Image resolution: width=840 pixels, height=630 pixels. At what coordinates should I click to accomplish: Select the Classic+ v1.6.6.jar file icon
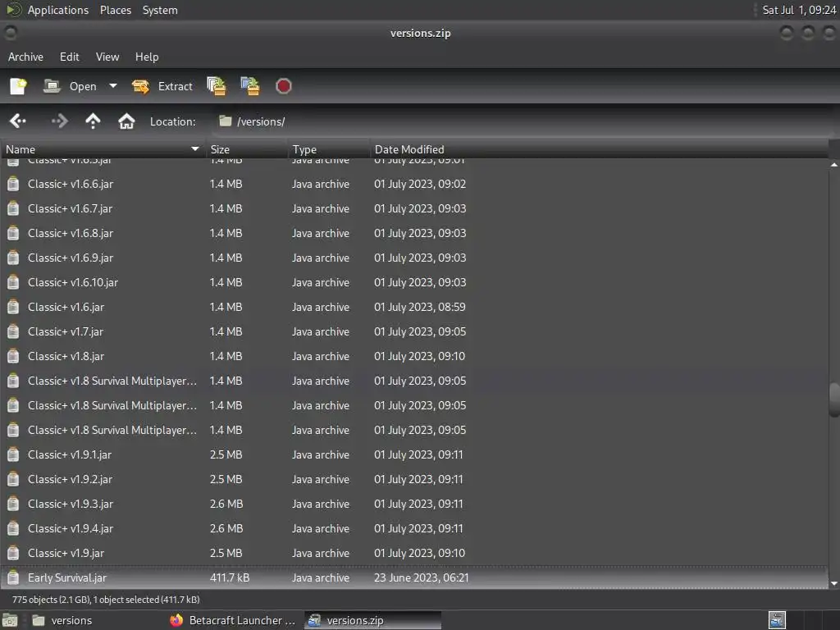click(13, 185)
